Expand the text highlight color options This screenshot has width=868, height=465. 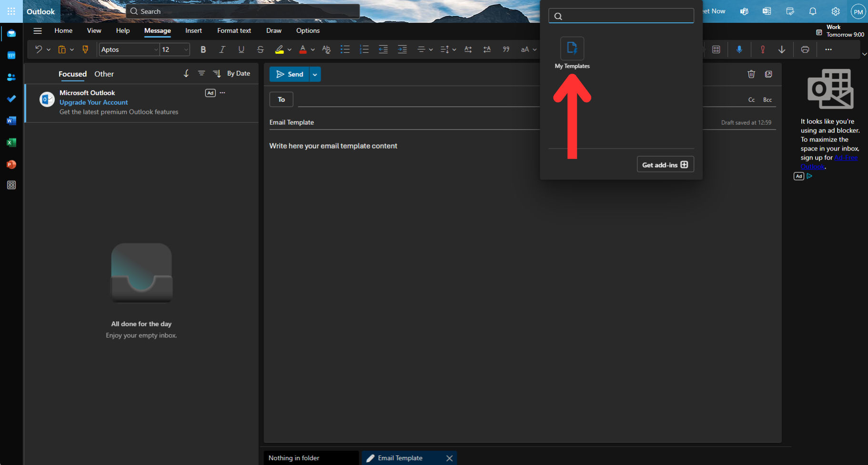pos(289,49)
